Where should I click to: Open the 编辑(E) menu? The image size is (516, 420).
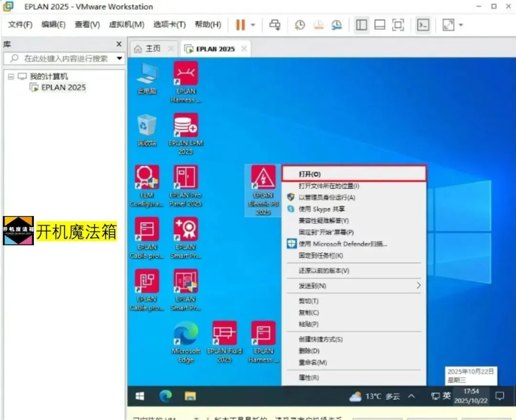pos(54,25)
